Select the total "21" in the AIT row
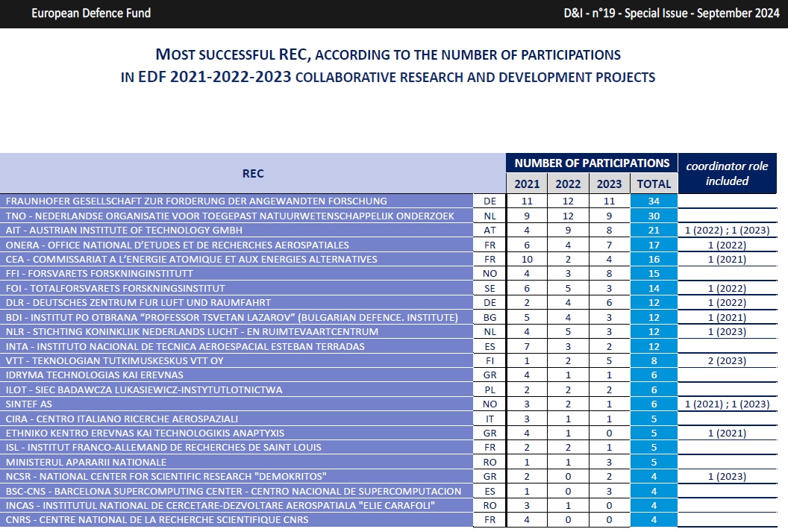This screenshot has width=788, height=532. (654, 230)
